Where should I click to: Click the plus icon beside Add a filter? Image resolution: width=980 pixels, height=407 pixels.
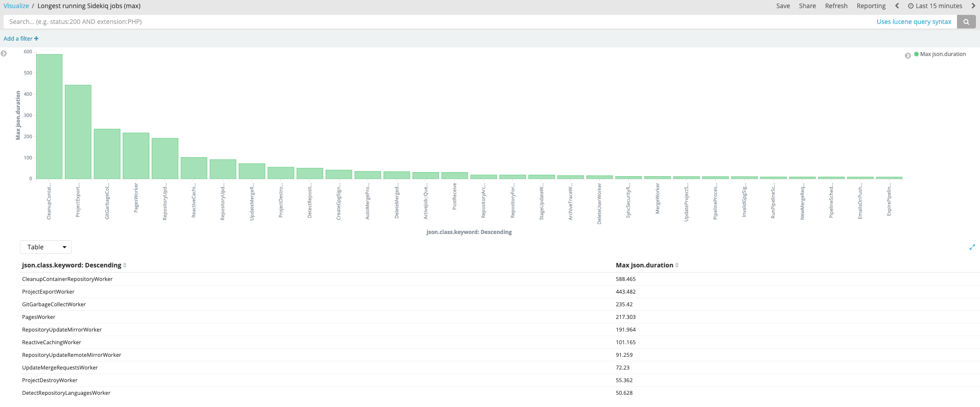point(37,39)
